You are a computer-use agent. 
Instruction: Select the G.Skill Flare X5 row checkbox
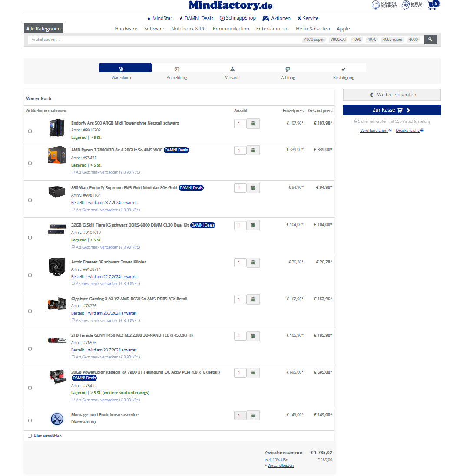coord(30,238)
